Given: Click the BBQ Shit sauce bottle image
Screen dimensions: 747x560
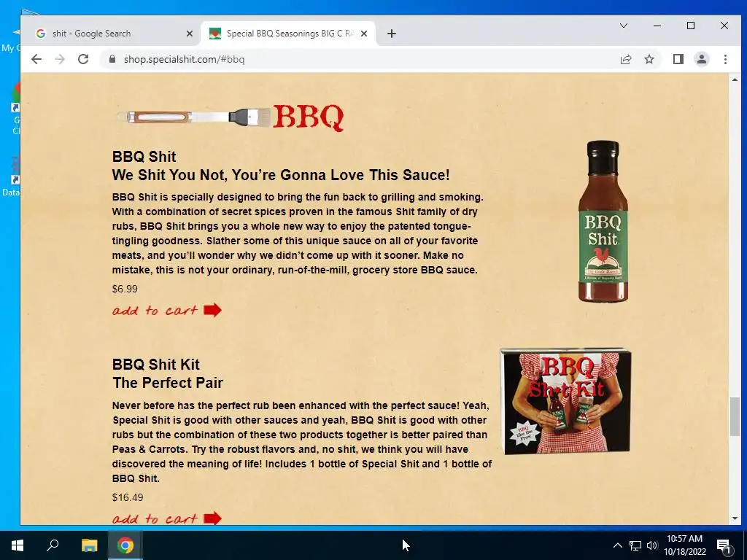Looking at the screenshot, I should pyautogui.click(x=603, y=221).
